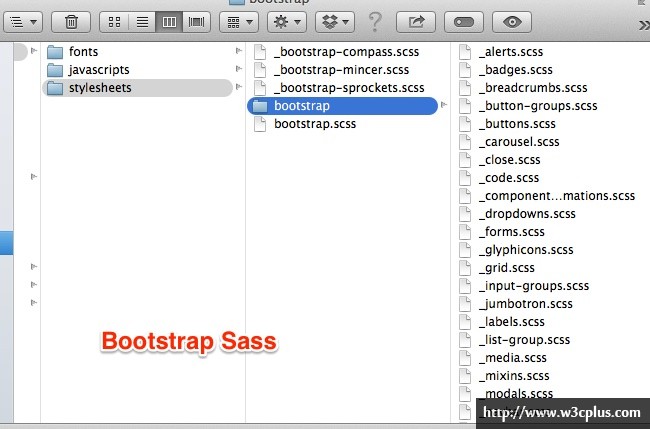Expand arrow next to stylesheets folder
This screenshot has height=429, width=650.
(x=239, y=87)
